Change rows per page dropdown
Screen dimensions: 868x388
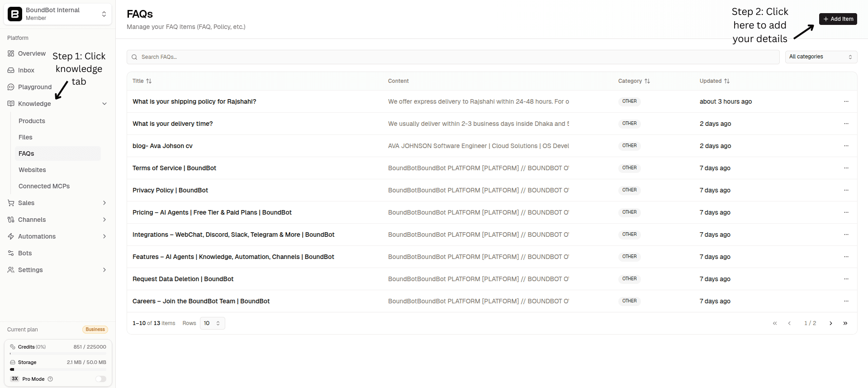pyautogui.click(x=212, y=323)
